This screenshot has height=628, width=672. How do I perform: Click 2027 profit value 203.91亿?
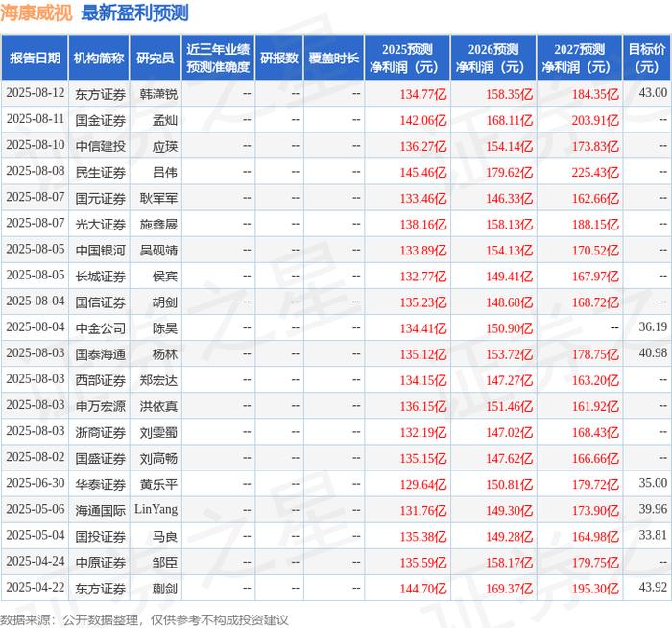click(x=595, y=120)
